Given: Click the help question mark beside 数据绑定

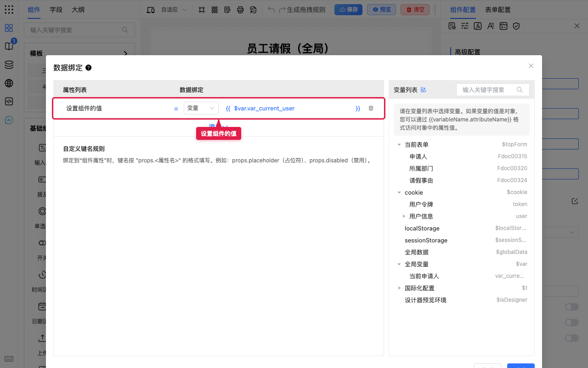Looking at the screenshot, I should (89, 68).
